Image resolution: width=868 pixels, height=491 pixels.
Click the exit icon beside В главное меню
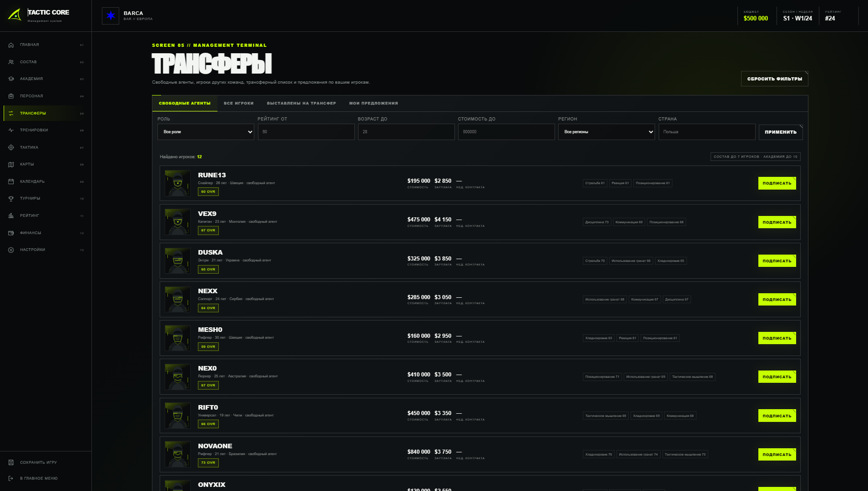(11, 478)
